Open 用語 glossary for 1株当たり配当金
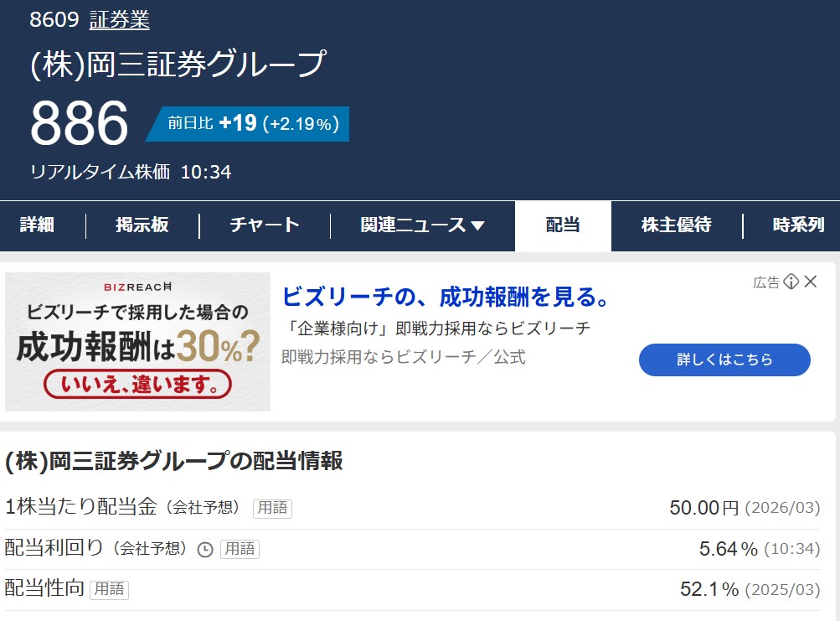840x621 pixels. click(x=272, y=508)
